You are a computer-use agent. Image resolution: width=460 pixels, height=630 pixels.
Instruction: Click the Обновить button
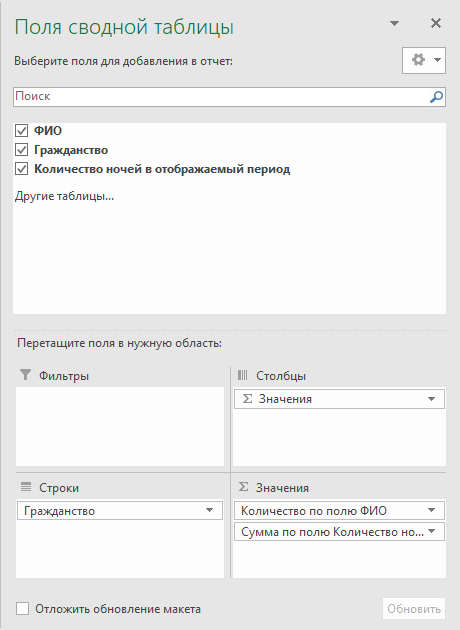(x=414, y=609)
